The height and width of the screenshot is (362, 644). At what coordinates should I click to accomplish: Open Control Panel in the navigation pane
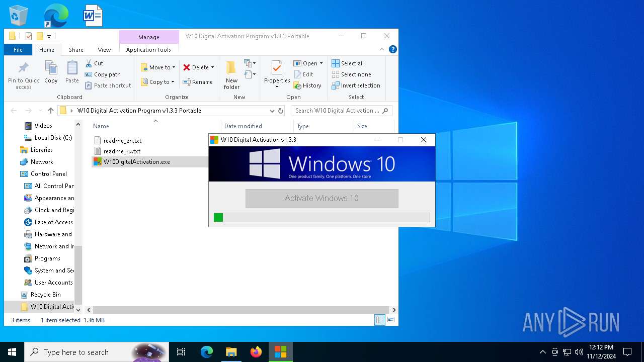click(49, 174)
